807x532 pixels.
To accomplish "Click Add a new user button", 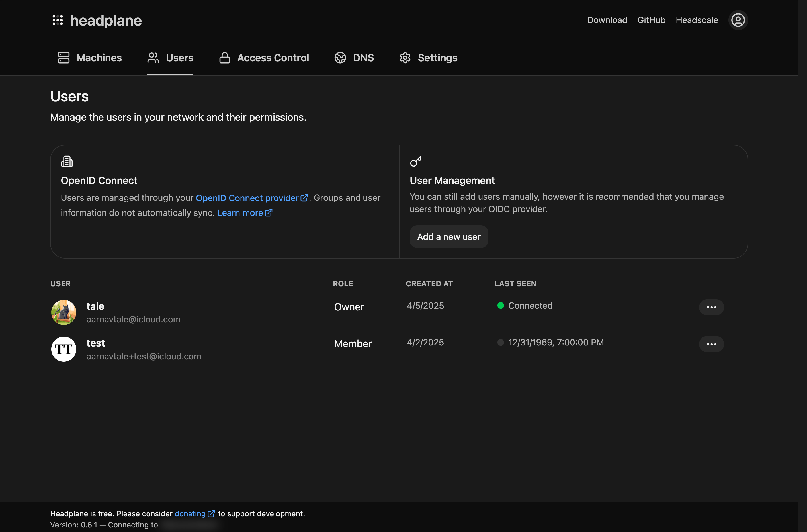I will pos(448,237).
